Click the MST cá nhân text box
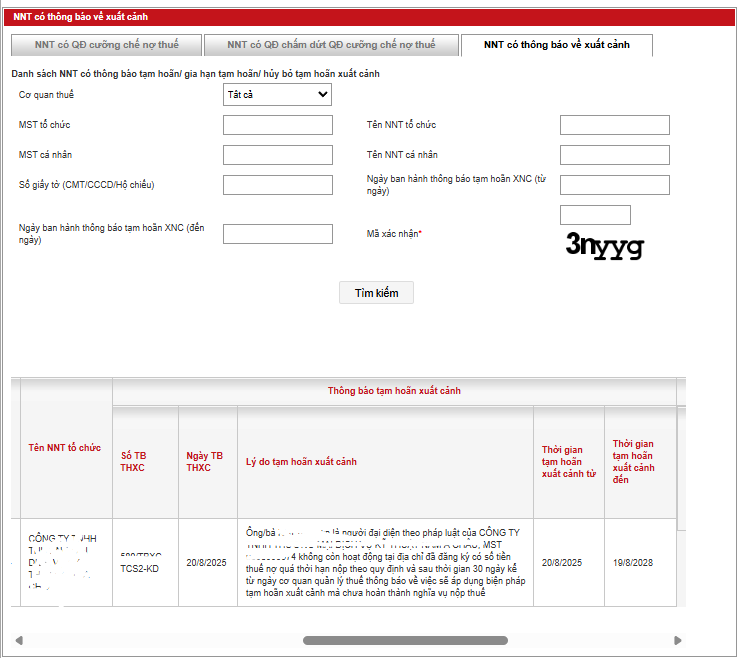 (x=277, y=155)
